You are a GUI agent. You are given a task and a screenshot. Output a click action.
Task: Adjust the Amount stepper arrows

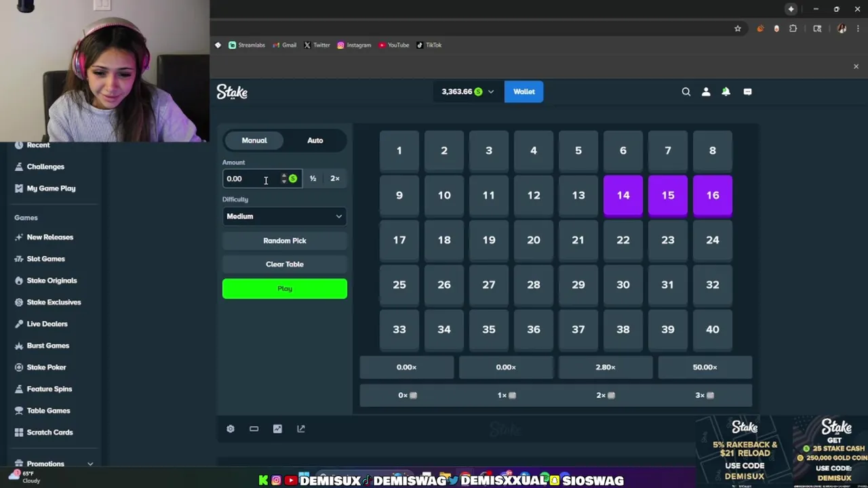[283, 179]
